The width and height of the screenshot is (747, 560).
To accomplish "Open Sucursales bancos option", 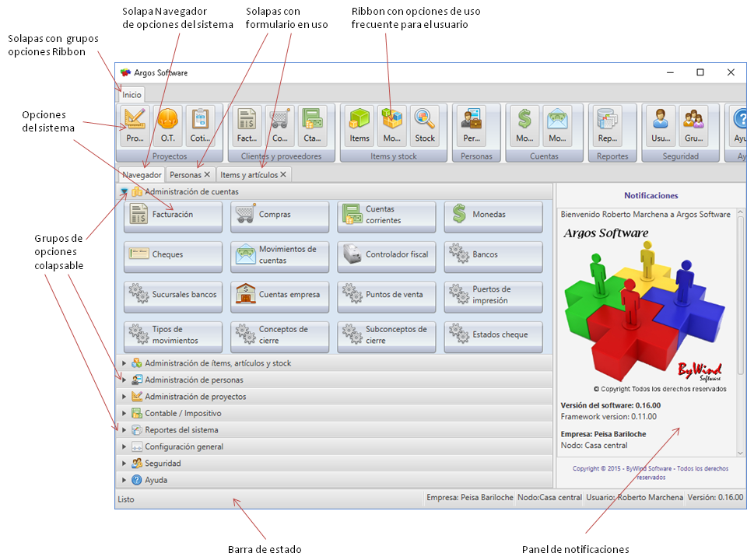I will (x=173, y=296).
